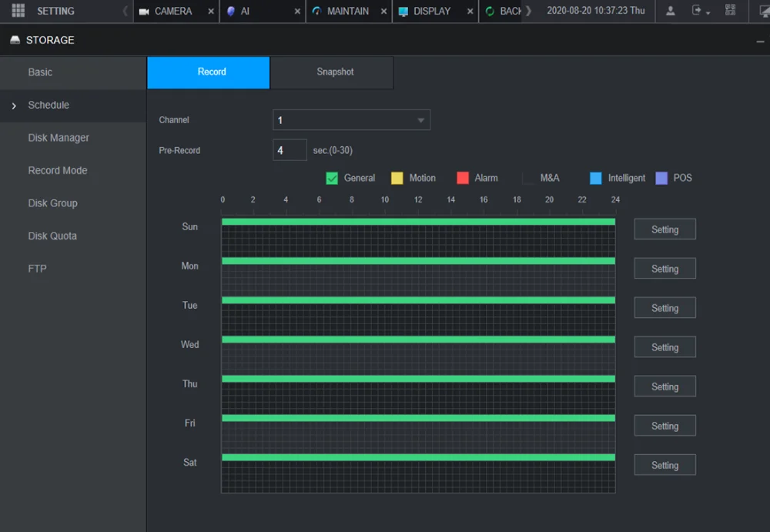Screen dimensions: 770x532
Task: Click the Setting button for Tue
Action: point(665,308)
